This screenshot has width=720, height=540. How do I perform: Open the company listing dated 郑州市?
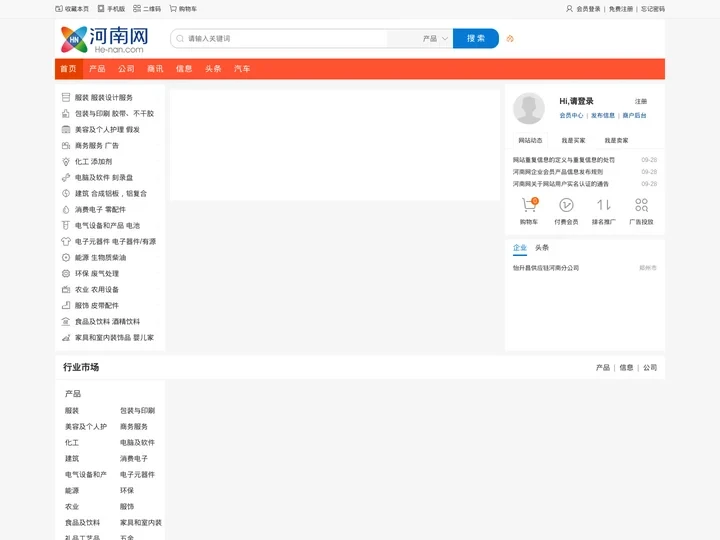546,268
